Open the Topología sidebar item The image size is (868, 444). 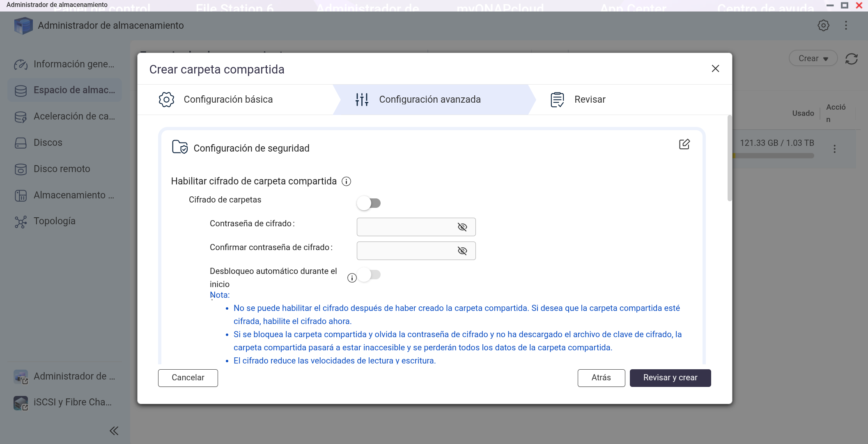[x=54, y=221]
